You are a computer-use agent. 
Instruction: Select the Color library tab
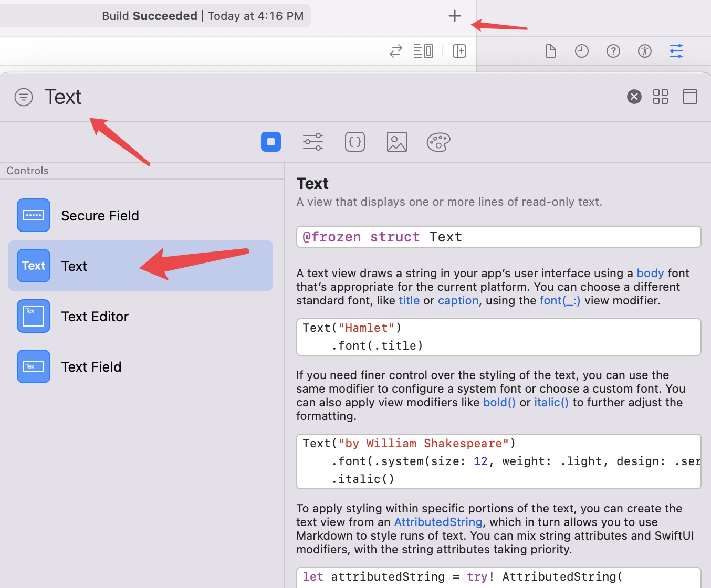click(438, 142)
